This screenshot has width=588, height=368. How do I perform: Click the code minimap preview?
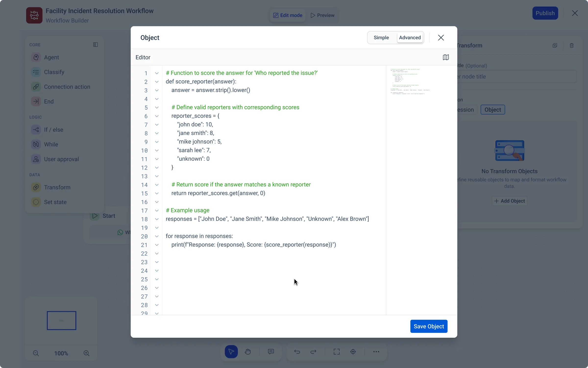coord(410,81)
